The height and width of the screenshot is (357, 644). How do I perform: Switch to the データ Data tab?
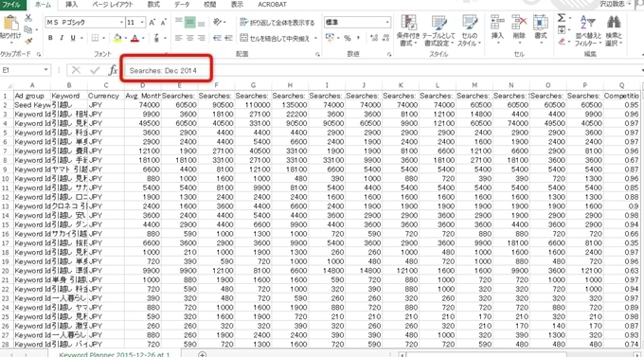point(182,5)
